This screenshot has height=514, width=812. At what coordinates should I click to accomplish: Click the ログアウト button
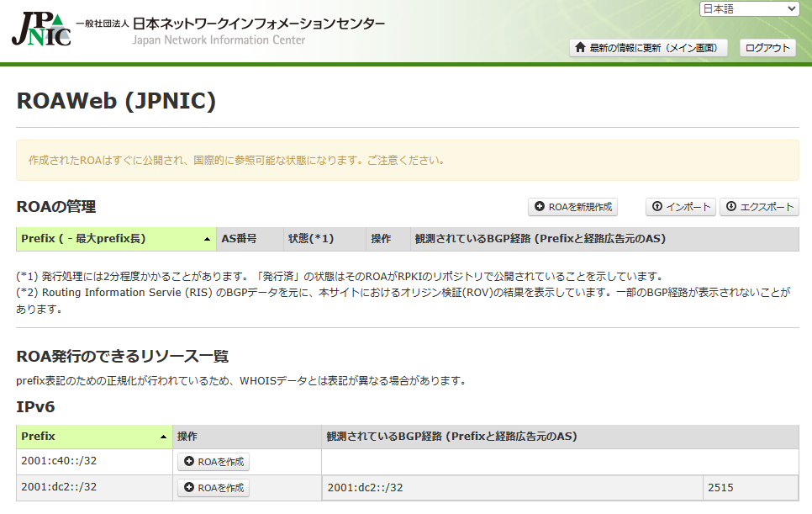pos(767,48)
